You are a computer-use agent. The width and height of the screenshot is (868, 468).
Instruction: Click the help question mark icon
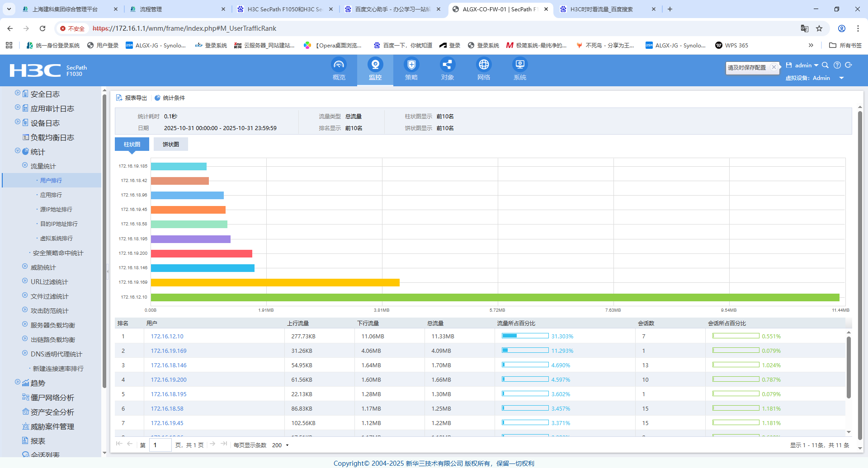(837, 66)
